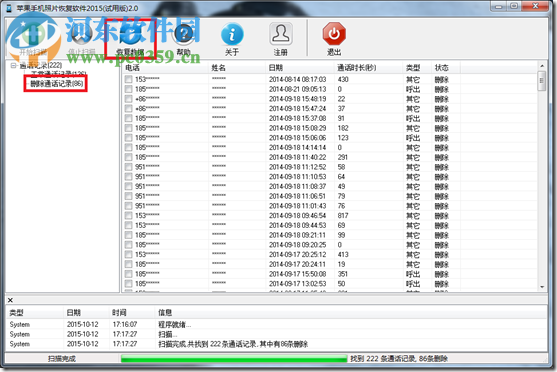The image size is (557, 372).
Task: Click the 停止扫描 stop scan toolbar icon
Action: pos(82,35)
